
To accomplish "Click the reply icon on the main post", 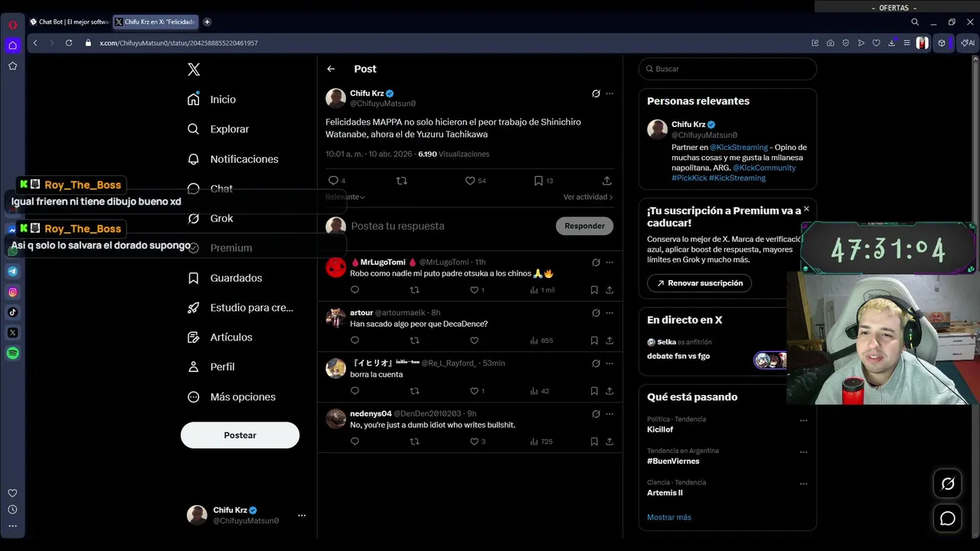I will (333, 181).
